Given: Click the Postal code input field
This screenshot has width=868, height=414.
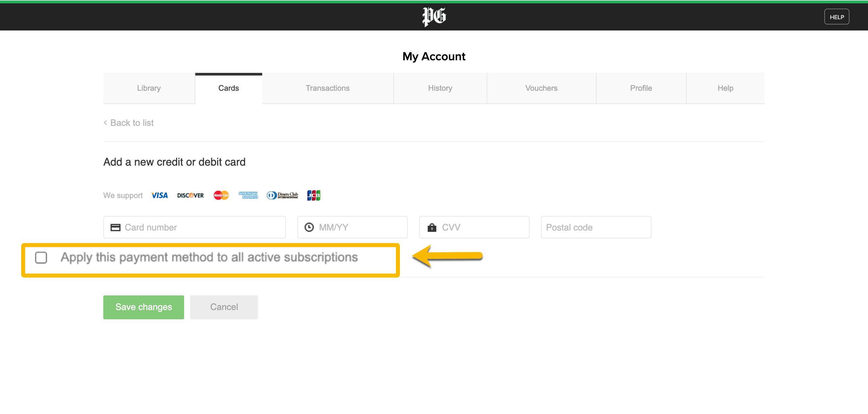Looking at the screenshot, I should click(x=596, y=227).
